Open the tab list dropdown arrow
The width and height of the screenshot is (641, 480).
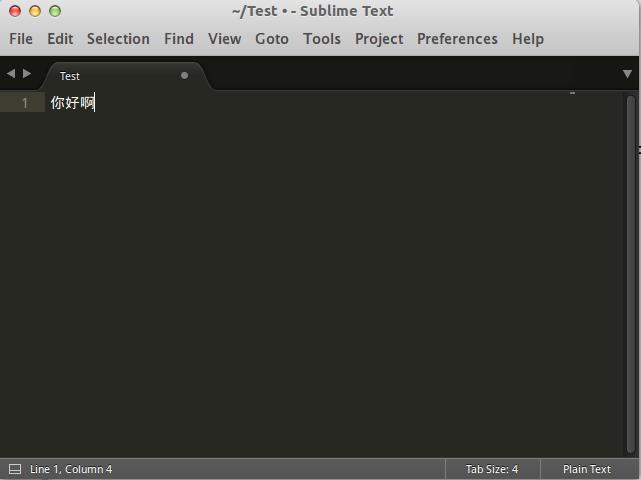pos(627,74)
